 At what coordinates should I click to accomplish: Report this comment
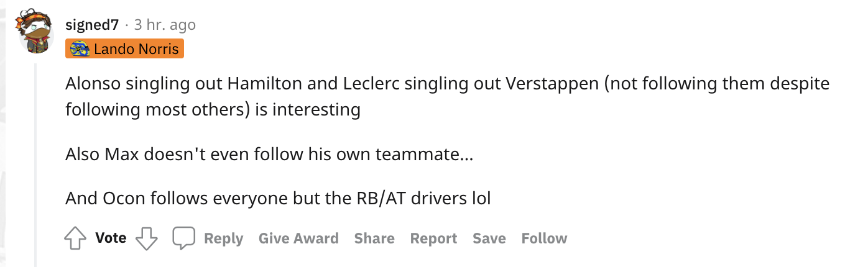pos(433,238)
